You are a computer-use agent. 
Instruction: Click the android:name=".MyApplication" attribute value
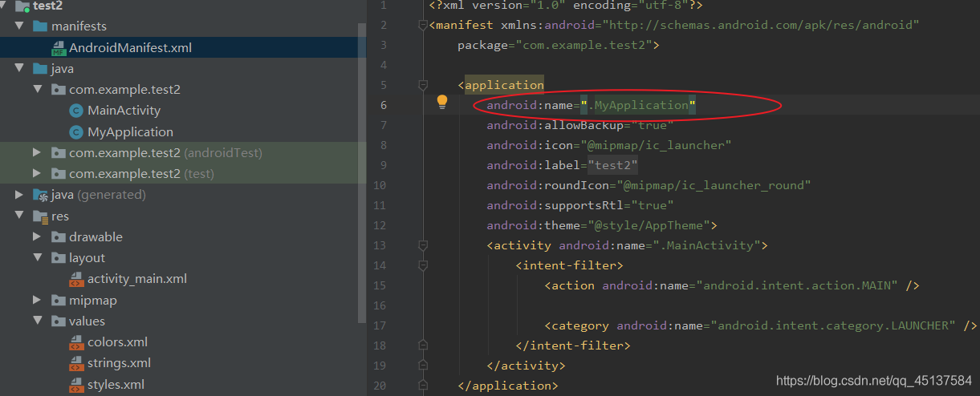coord(638,105)
